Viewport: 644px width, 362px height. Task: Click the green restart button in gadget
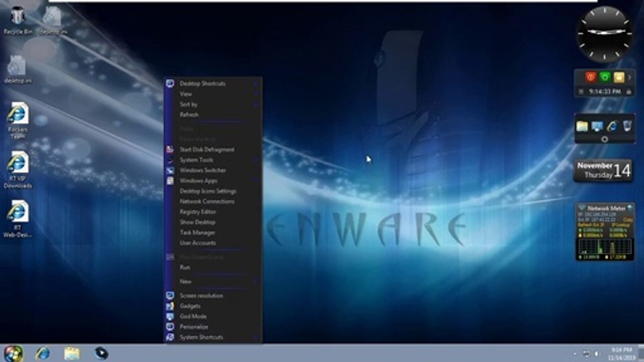click(x=605, y=77)
